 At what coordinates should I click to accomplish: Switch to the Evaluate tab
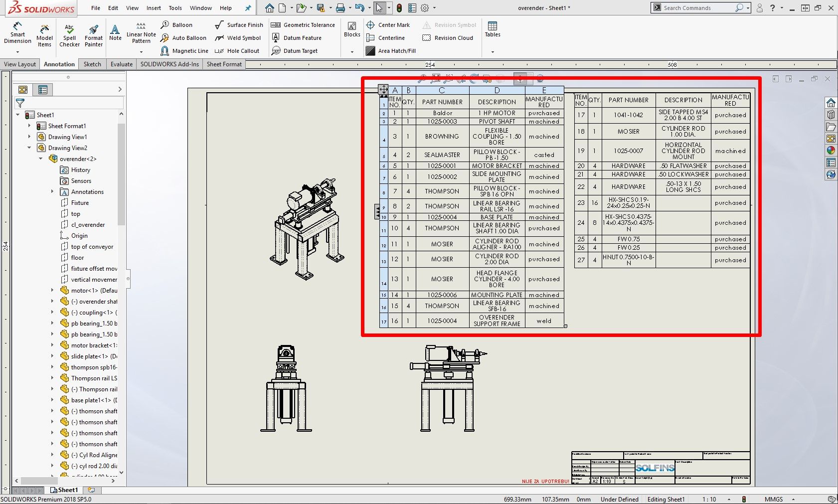122,64
